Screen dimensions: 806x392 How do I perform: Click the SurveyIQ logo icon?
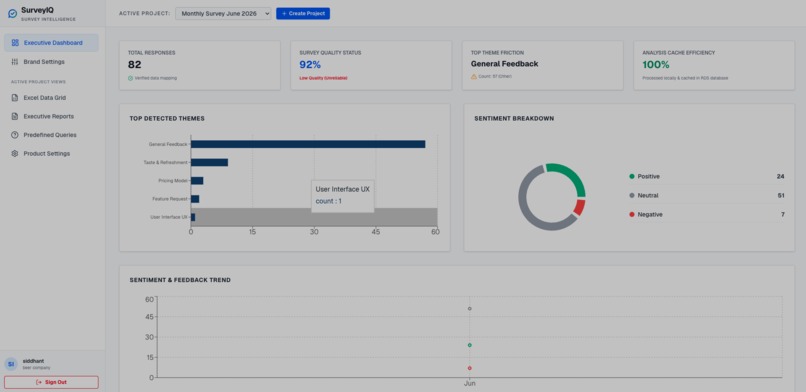click(x=13, y=13)
